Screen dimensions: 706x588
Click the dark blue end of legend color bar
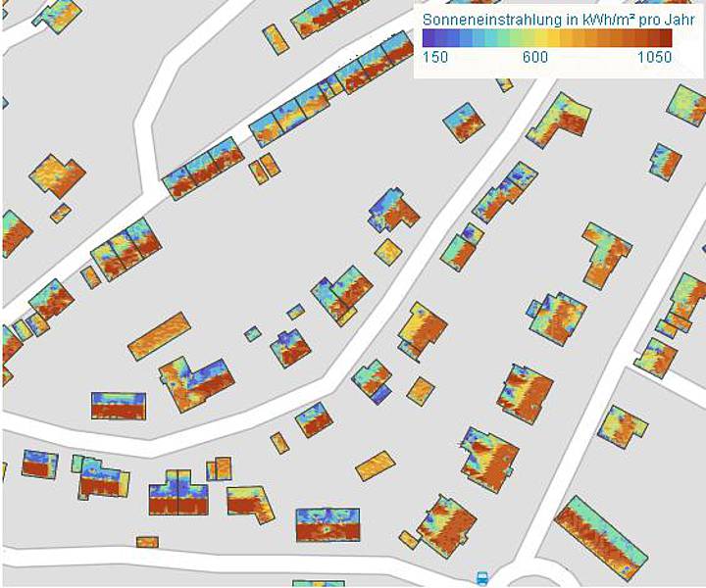pyautogui.click(x=429, y=38)
